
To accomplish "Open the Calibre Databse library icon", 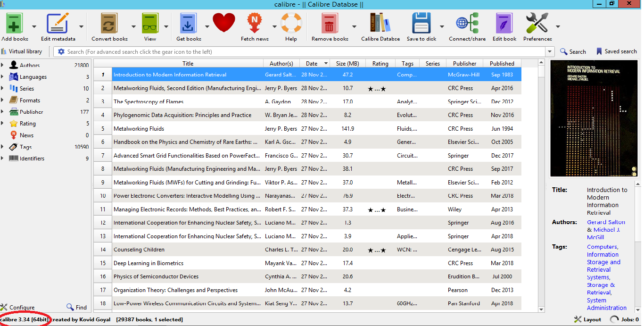I will (x=380, y=23).
